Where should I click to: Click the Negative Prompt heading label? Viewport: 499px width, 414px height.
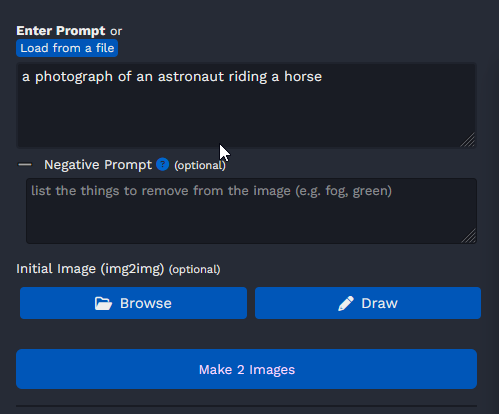click(x=98, y=165)
